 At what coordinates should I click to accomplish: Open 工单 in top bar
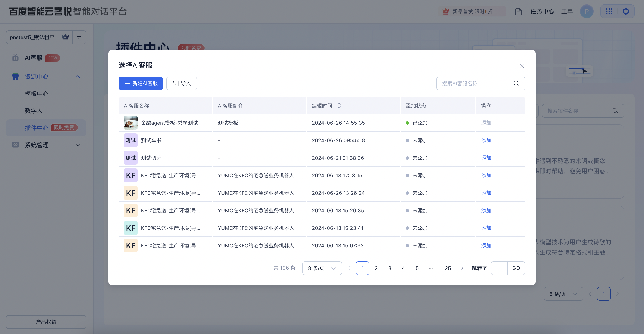click(x=567, y=12)
